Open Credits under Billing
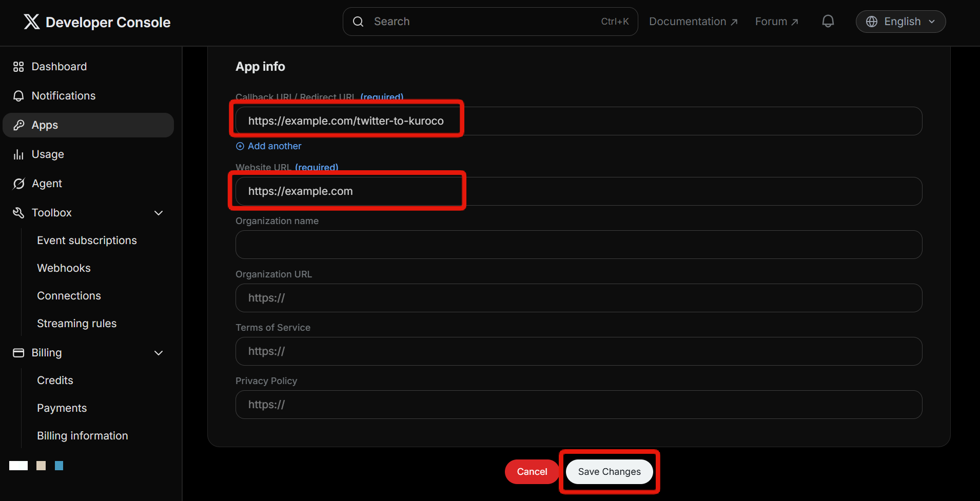The width and height of the screenshot is (980, 501). [55, 380]
